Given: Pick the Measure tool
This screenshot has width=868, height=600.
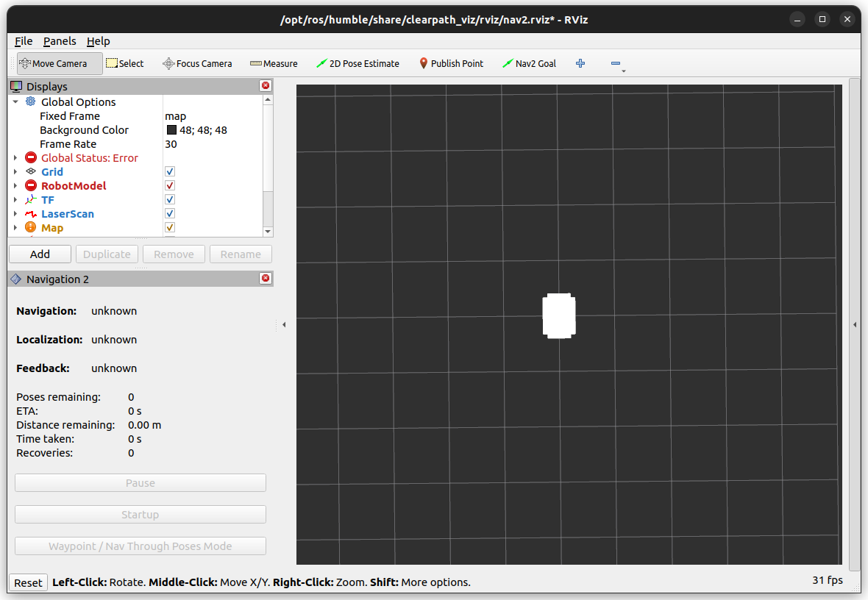Looking at the screenshot, I should click(x=274, y=63).
